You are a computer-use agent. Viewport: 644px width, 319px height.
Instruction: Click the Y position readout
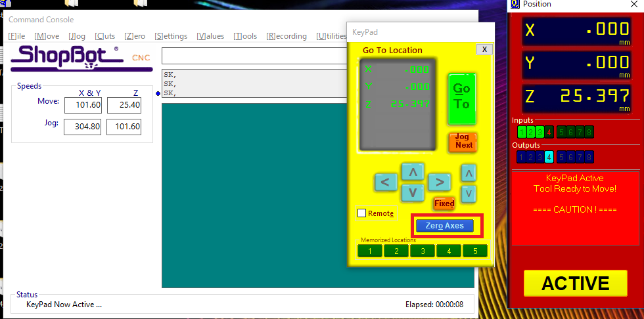(x=576, y=65)
